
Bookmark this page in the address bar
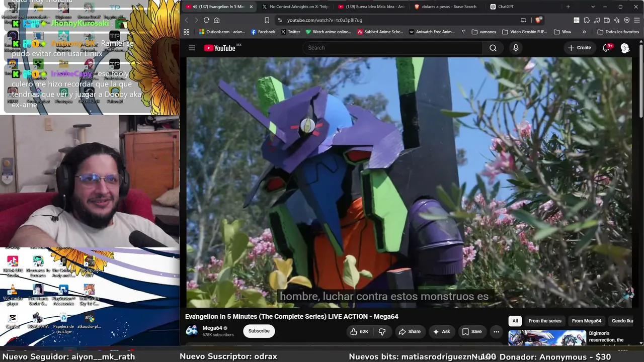pyautogui.click(x=267, y=20)
